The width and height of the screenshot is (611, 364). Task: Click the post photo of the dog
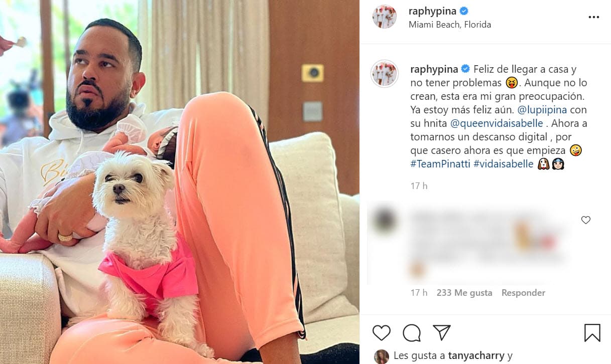coord(179,182)
